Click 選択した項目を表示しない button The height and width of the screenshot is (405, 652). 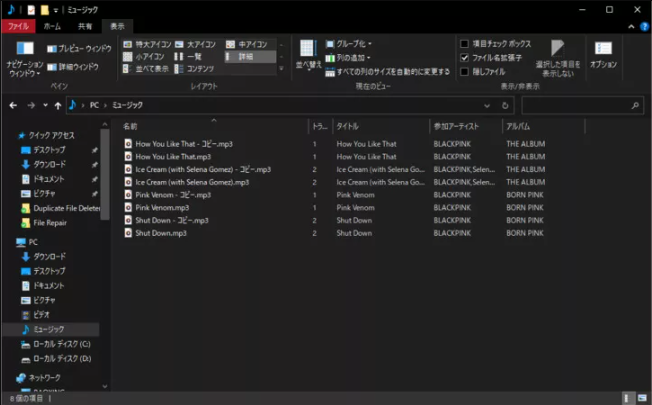(558, 58)
